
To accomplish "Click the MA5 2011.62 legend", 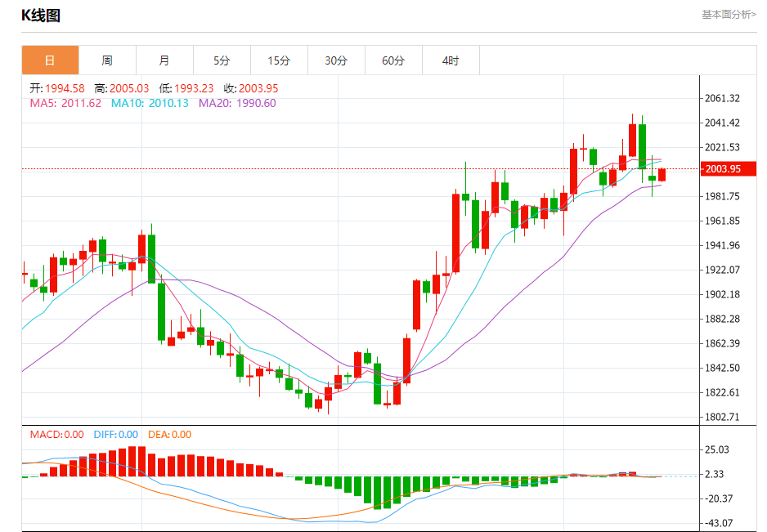I will point(65,103).
